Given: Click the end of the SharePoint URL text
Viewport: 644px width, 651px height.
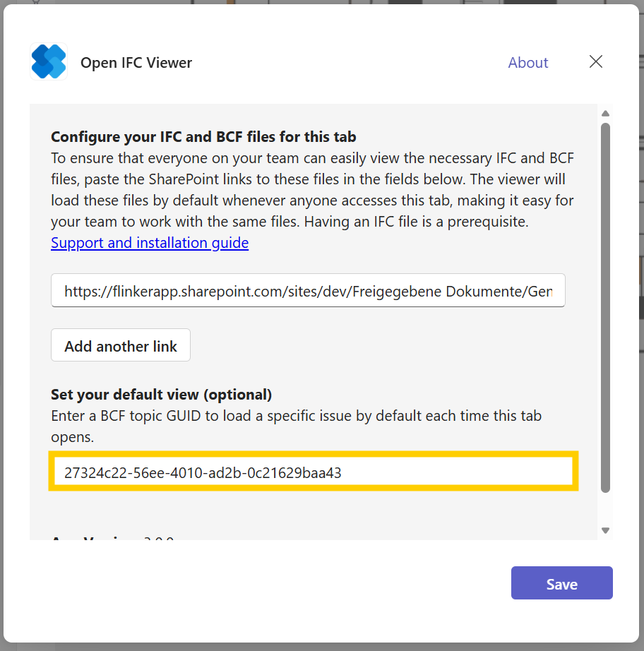Looking at the screenshot, I should coord(554,290).
